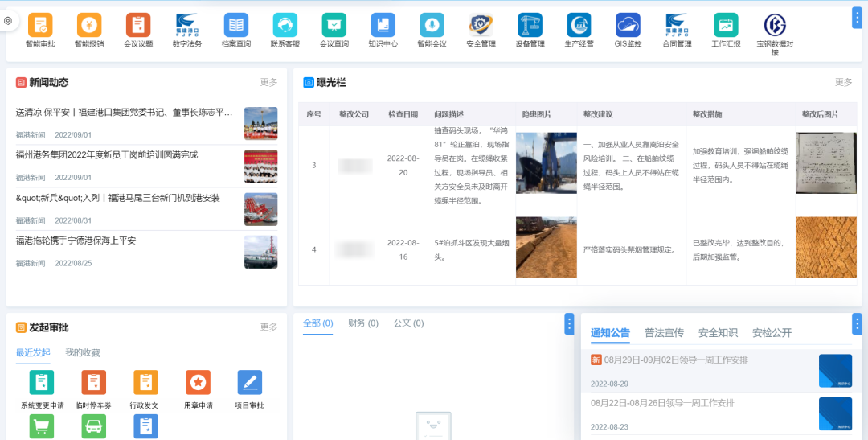Start a 临时停车券 request
Viewport: 868px width, 440px height.
click(93, 382)
